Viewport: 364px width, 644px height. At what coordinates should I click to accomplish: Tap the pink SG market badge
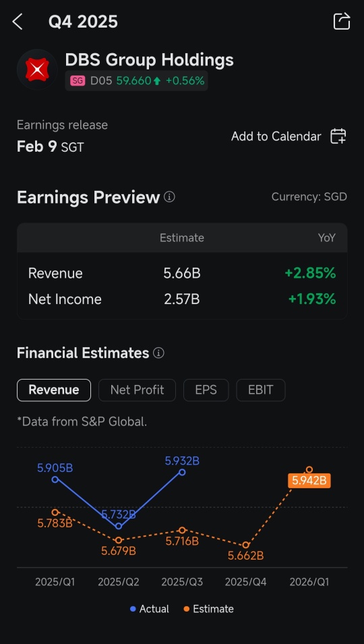click(x=78, y=81)
